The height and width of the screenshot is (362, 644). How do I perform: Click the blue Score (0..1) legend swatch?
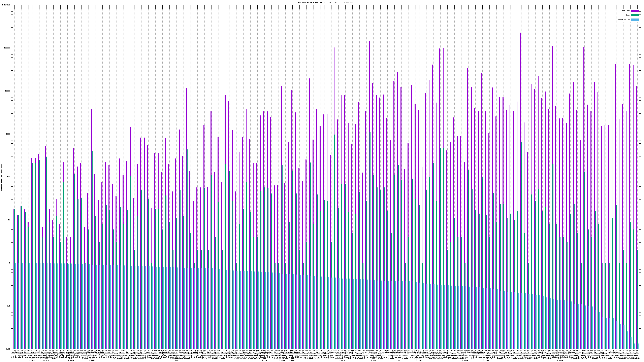tap(635, 20)
